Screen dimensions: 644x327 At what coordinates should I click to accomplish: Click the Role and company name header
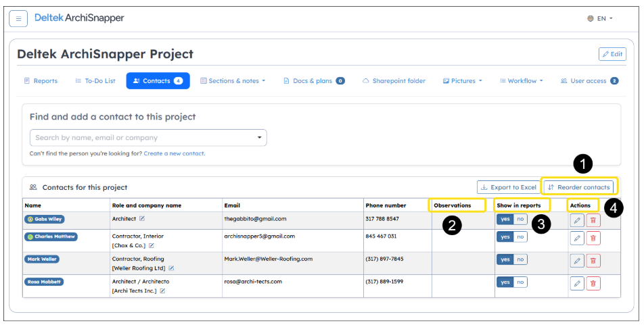(147, 205)
